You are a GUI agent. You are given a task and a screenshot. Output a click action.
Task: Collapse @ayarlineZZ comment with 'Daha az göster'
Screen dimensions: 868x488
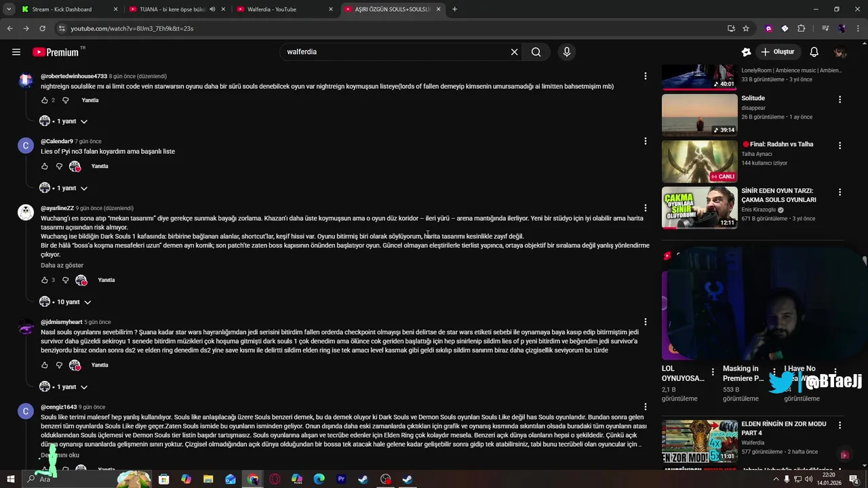pos(62,265)
